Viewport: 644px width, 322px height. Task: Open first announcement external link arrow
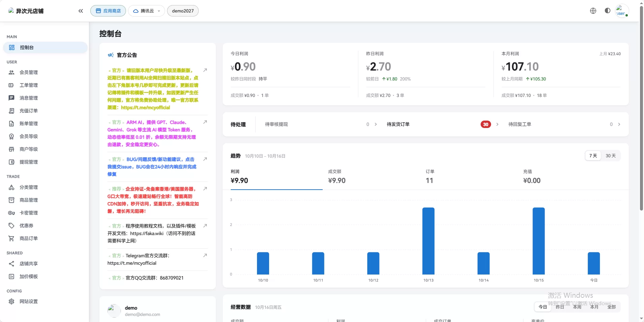pos(205,70)
